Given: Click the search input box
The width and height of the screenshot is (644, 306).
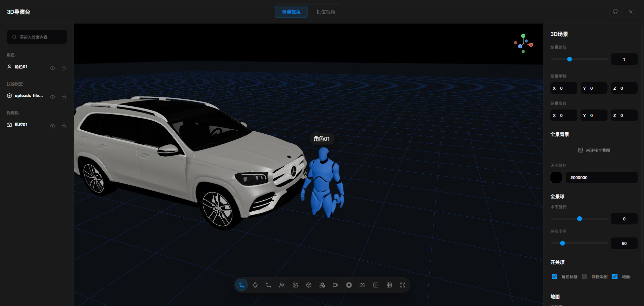Looking at the screenshot, I should pyautogui.click(x=37, y=37).
